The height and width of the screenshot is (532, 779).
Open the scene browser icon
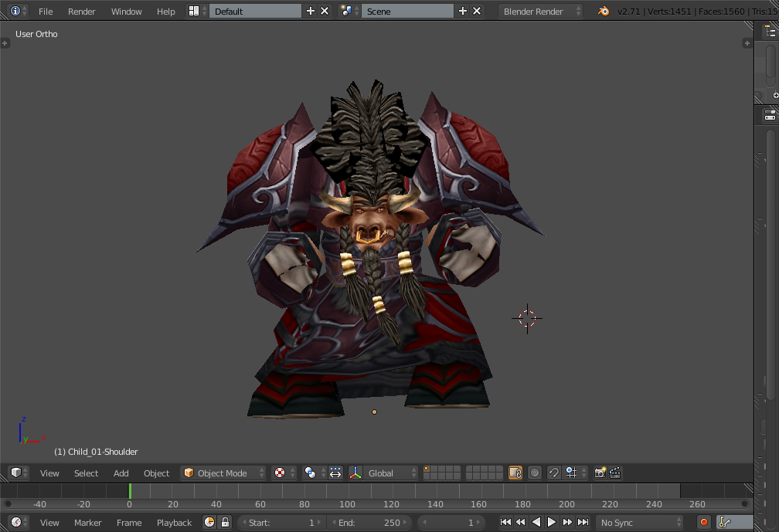click(349, 11)
